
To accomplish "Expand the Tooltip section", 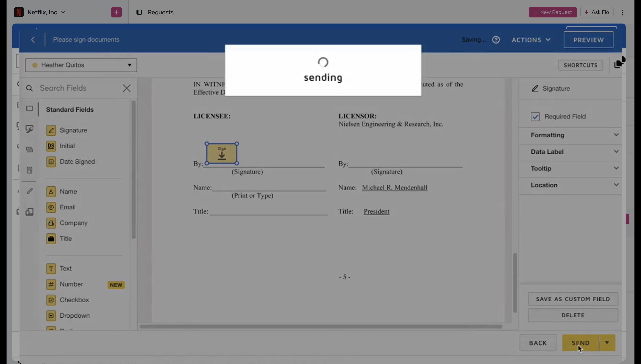I will point(575,168).
